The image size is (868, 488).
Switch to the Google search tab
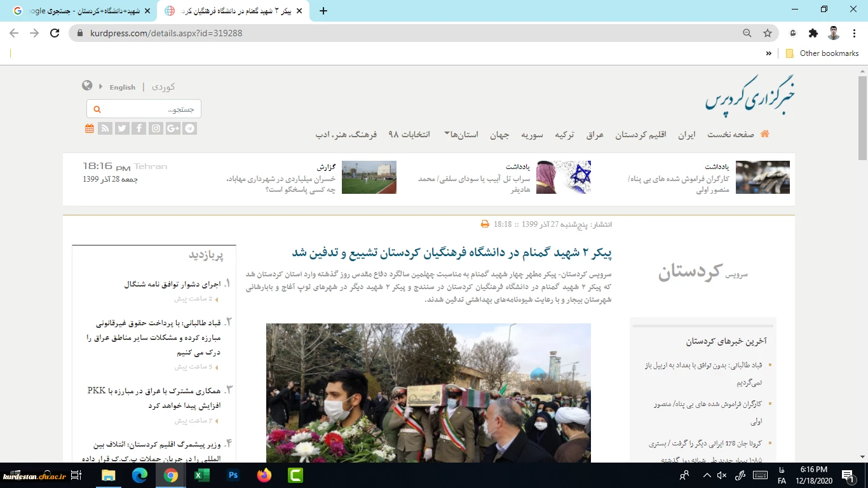coord(81,11)
